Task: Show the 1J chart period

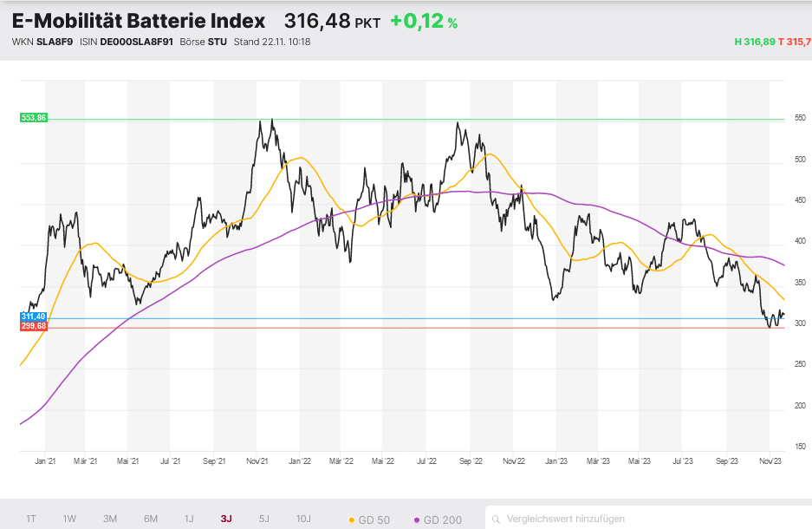Action: coord(189,519)
